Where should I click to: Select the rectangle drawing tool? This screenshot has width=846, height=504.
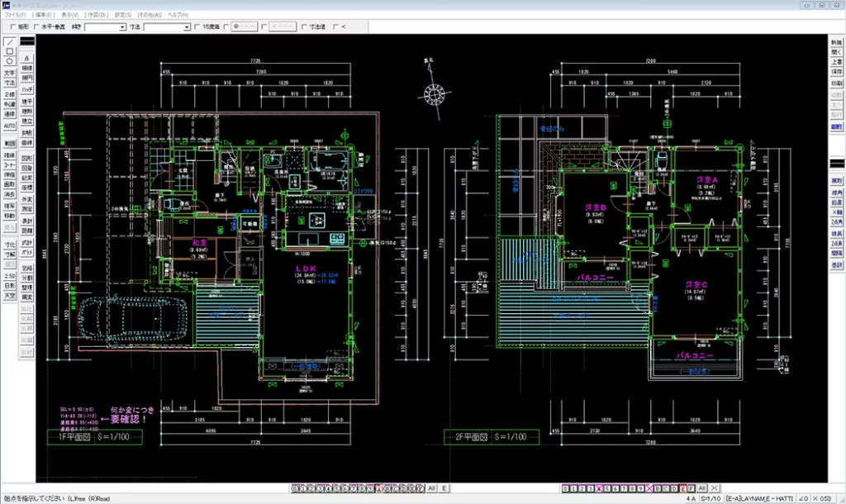[x=9, y=51]
